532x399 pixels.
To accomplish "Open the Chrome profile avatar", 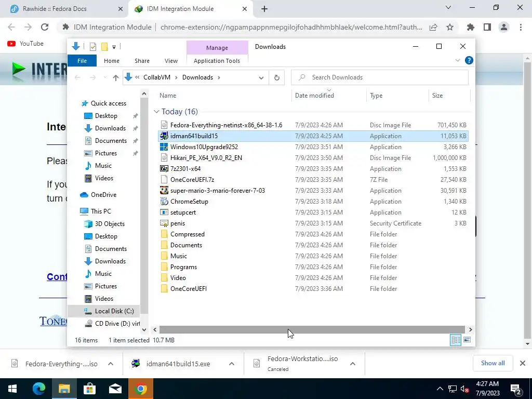I will pos(504,27).
